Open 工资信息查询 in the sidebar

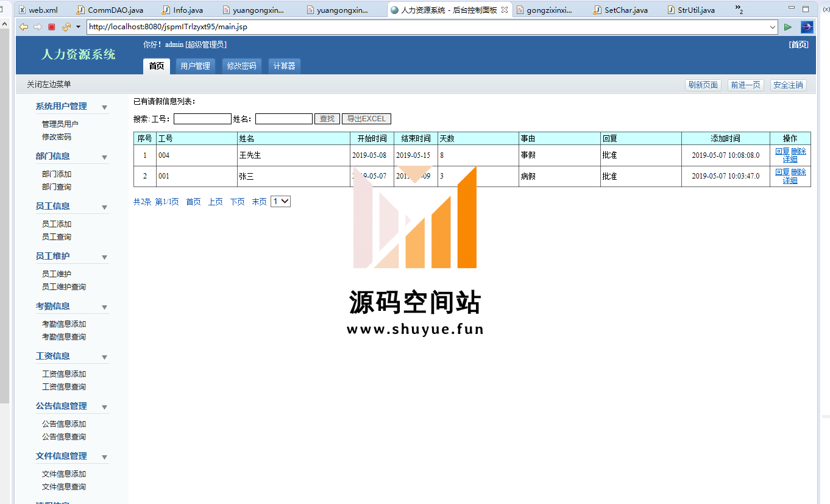64,387
